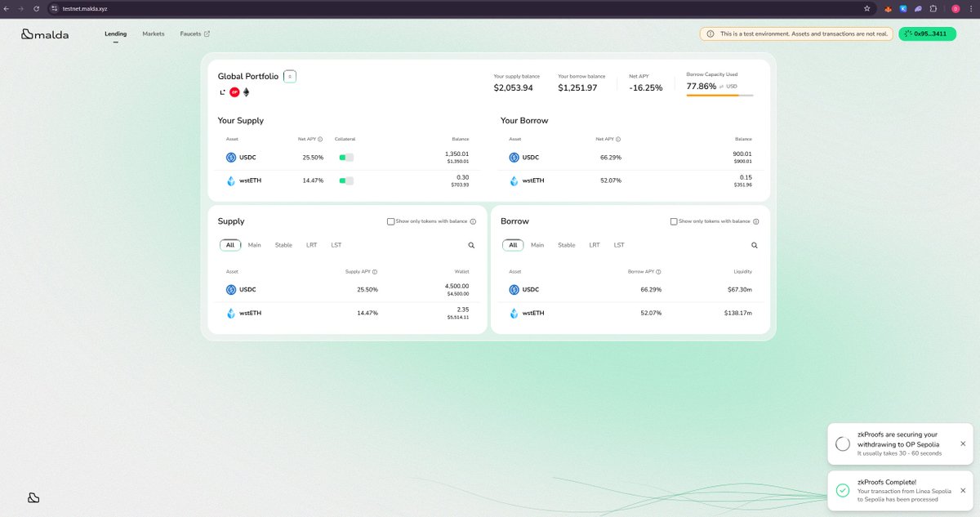Viewport: 980px width, 517px height.
Task: Click Net APY info icon in Your Supply
Action: click(320, 139)
